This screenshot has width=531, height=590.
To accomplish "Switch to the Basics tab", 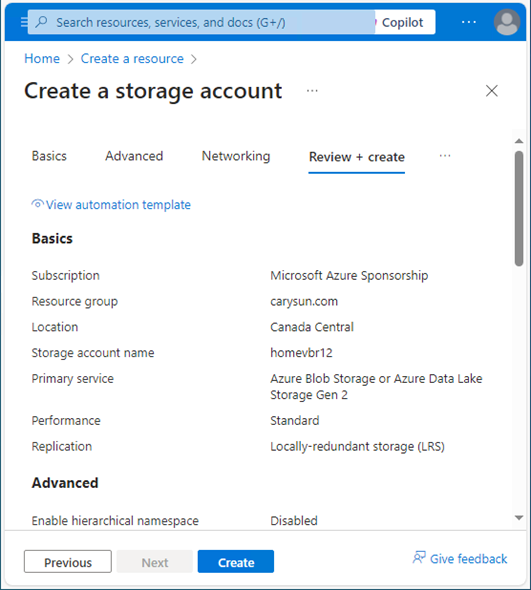I will tap(49, 156).
